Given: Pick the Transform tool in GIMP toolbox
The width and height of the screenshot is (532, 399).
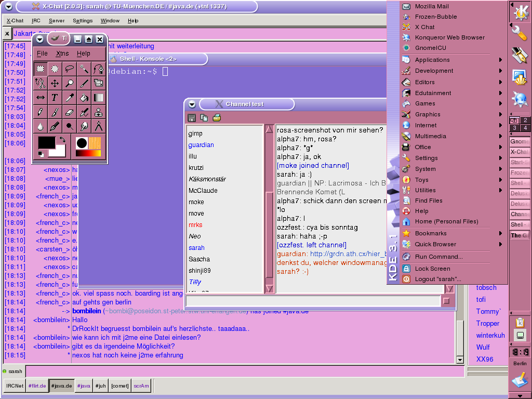Looking at the screenshot, I should [x=99, y=83].
